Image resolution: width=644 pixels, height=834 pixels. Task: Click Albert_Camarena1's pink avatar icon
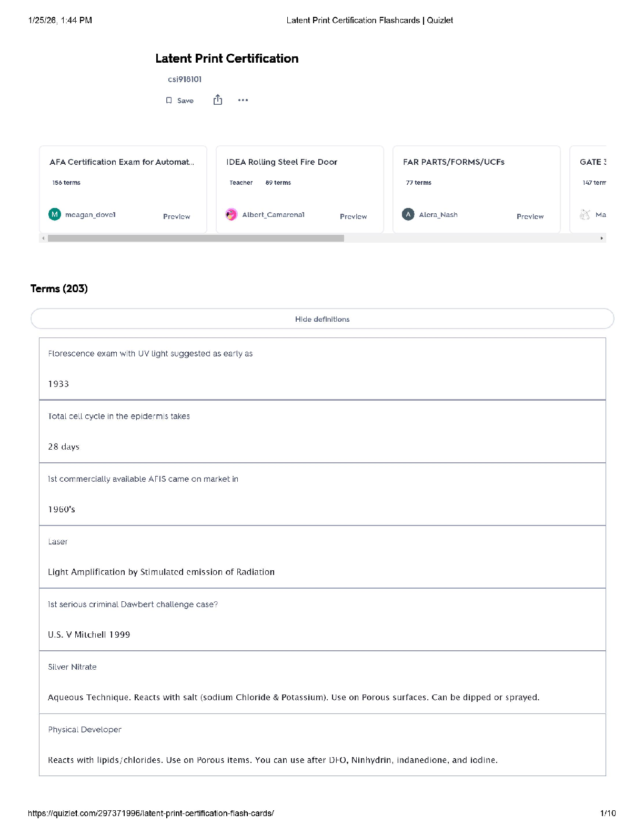pos(232,214)
